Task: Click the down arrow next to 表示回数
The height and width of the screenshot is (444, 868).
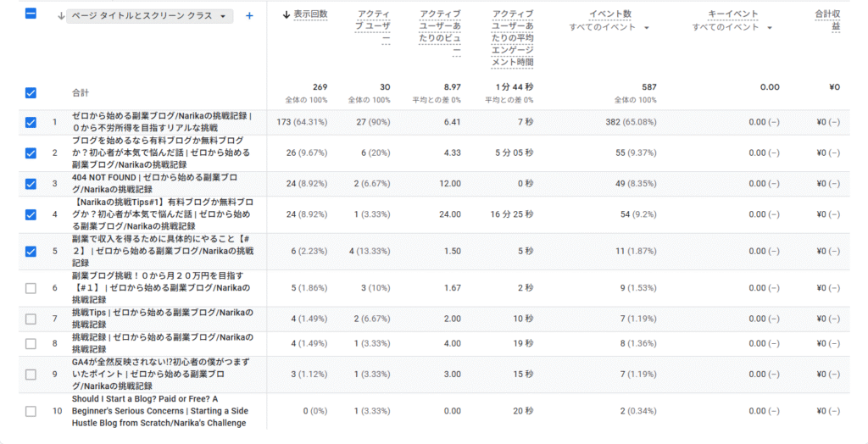Action: tap(287, 14)
